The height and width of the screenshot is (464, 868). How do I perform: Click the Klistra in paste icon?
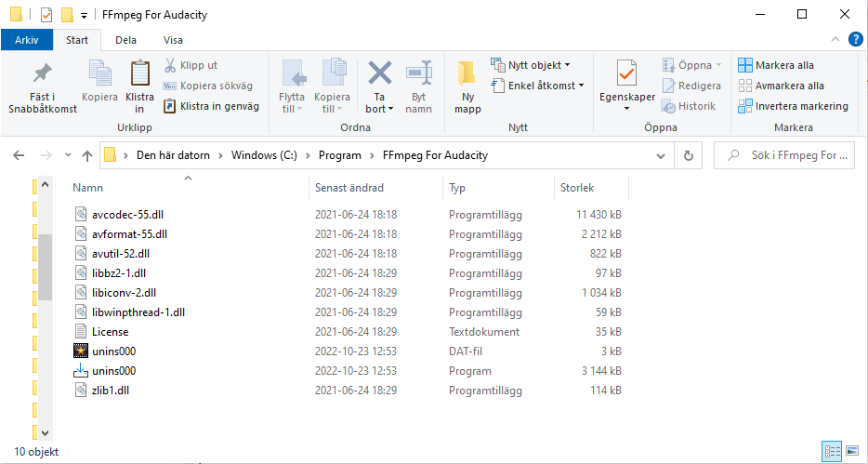[139, 73]
